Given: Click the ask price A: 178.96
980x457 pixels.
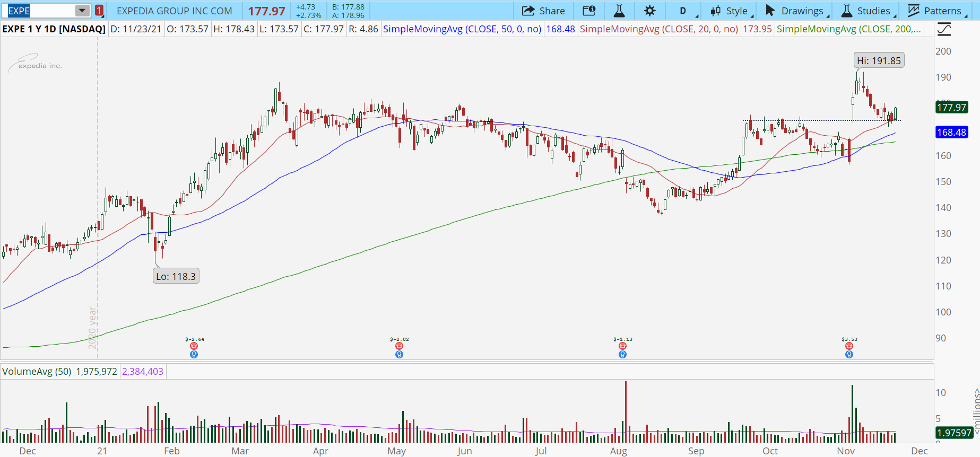Looking at the screenshot, I should pyautogui.click(x=348, y=15).
